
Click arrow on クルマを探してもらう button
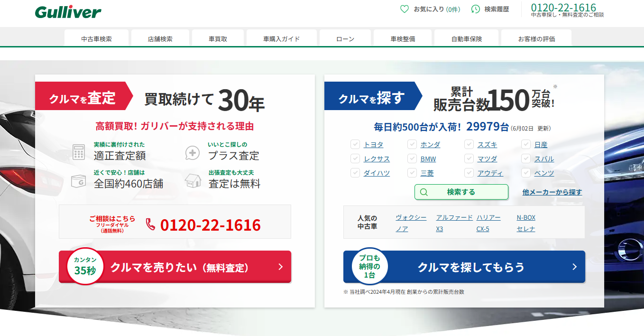574,267
